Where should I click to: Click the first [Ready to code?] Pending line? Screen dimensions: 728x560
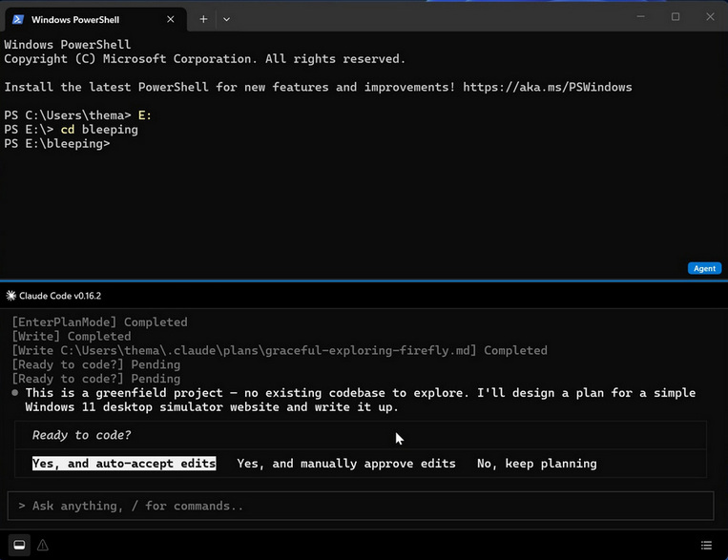click(x=96, y=364)
